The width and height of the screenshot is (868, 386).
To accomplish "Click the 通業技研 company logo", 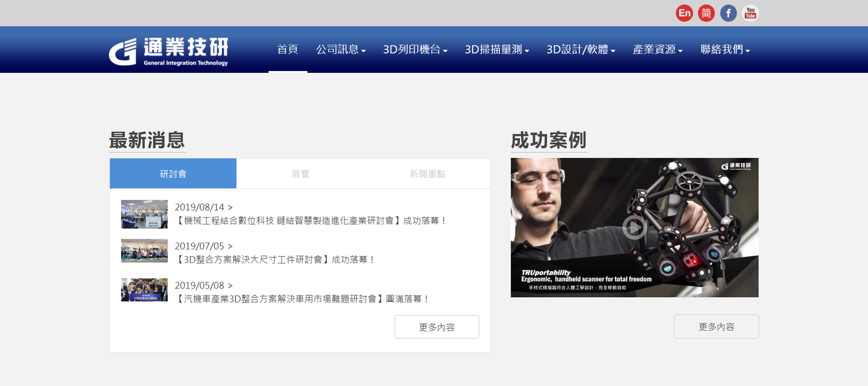I will (169, 51).
